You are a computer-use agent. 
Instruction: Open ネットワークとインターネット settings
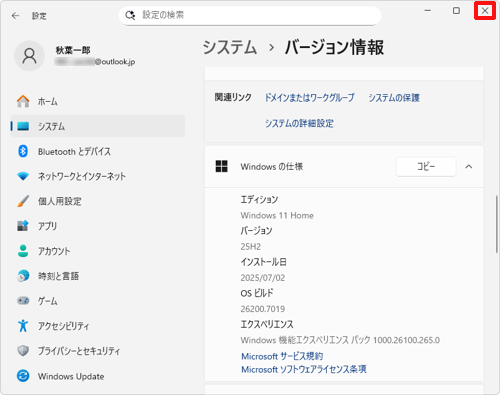coord(98,176)
